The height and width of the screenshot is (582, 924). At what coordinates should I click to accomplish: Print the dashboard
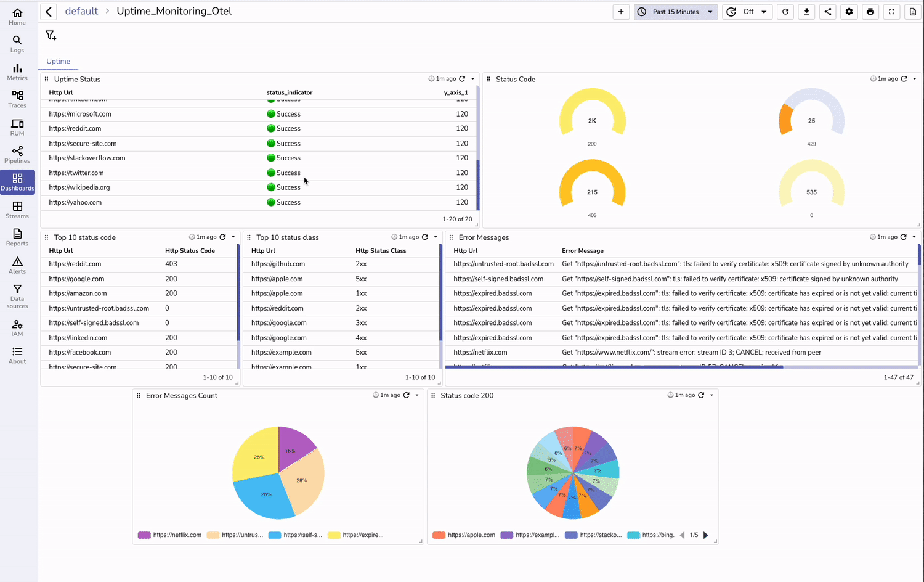point(870,11)
